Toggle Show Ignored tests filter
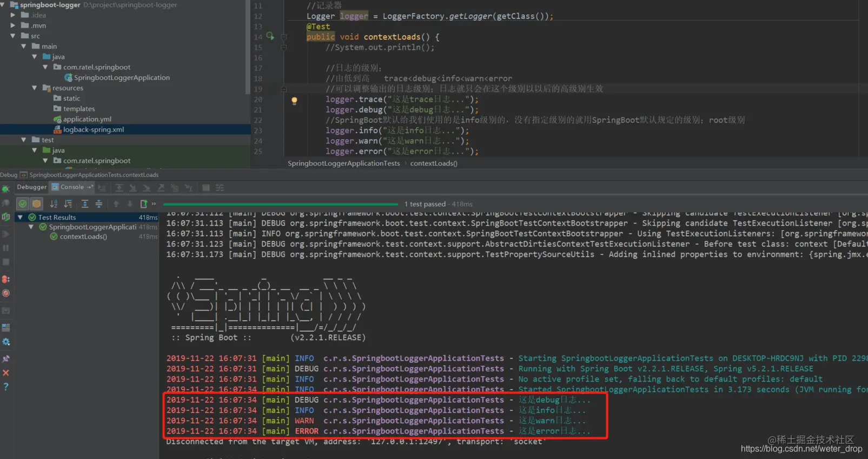Viewport: 868px width, 459px height. [36, 204]
